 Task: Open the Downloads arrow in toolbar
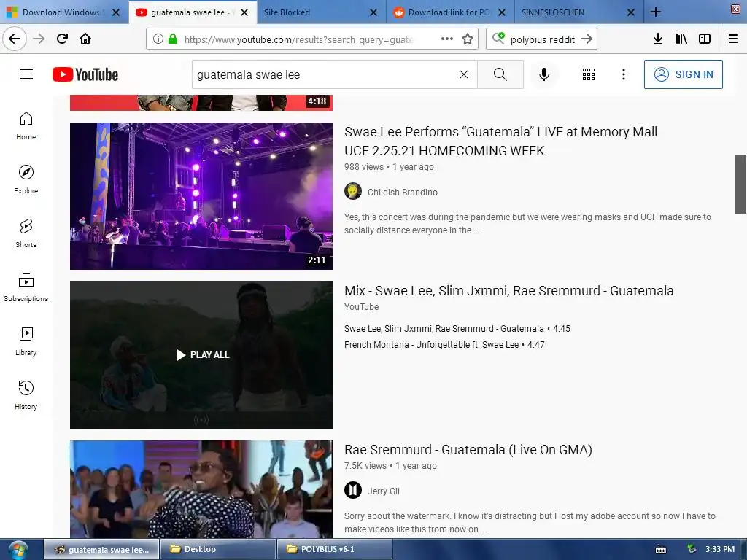tap(657, 39)
